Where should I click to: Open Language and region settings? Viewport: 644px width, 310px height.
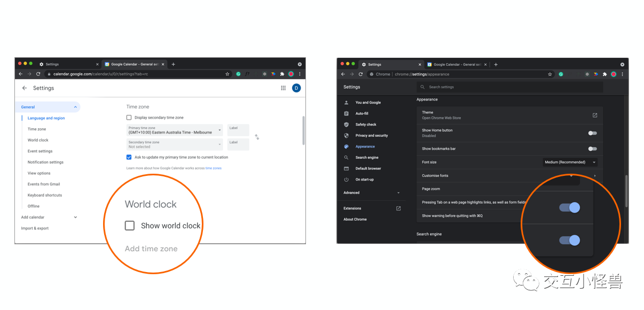coord(46,118)
